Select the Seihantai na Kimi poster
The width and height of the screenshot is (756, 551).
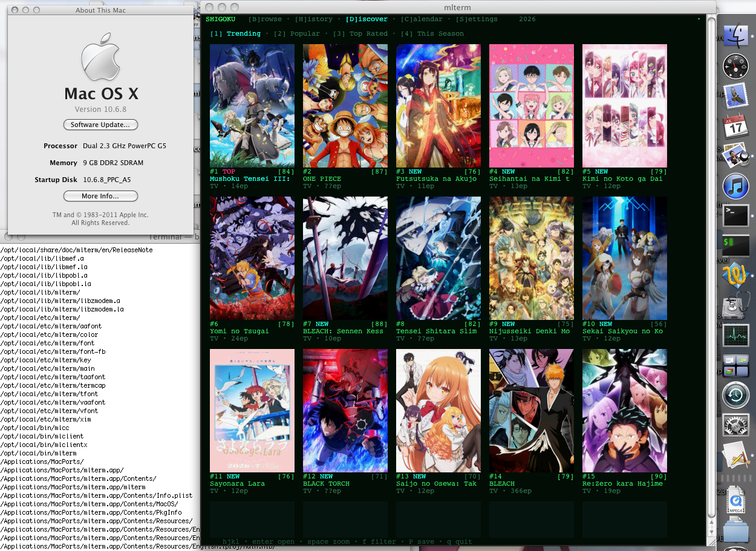coord(532,106)
